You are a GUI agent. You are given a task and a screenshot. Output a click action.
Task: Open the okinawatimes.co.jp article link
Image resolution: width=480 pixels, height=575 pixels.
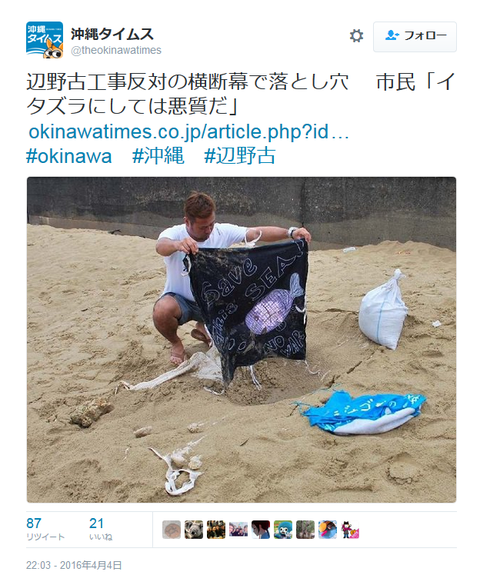[x=188, y=132]
